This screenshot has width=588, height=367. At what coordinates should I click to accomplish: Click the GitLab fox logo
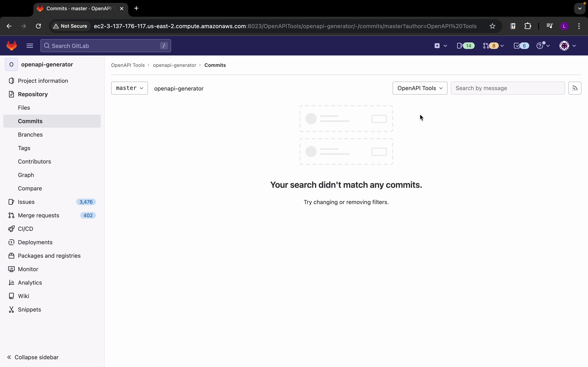click(x=11, y=46)
